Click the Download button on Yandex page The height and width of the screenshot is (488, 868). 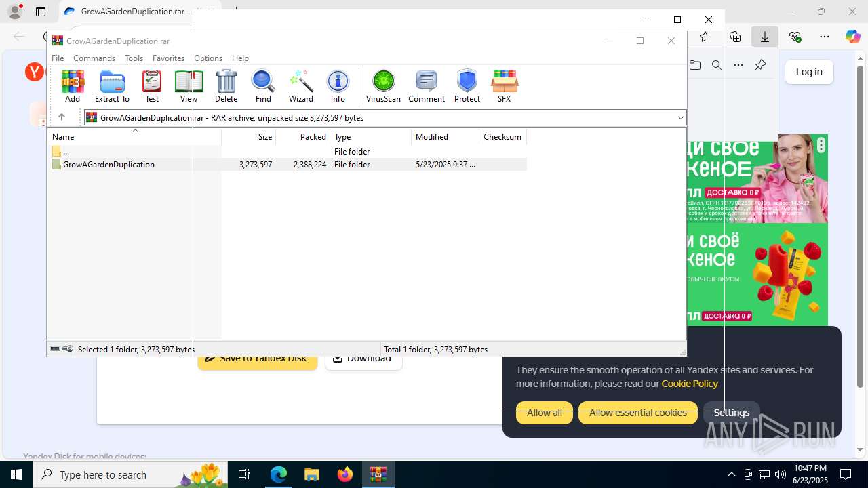[363, 359]
